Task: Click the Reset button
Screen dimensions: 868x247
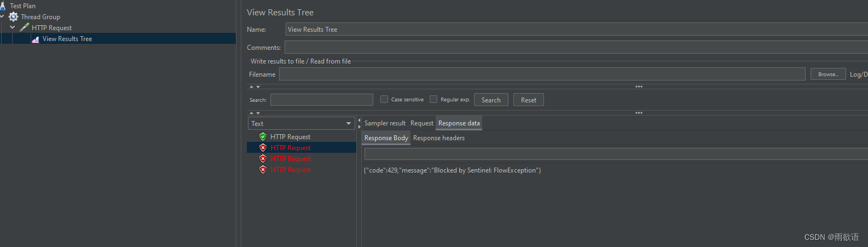Action: 529,100
